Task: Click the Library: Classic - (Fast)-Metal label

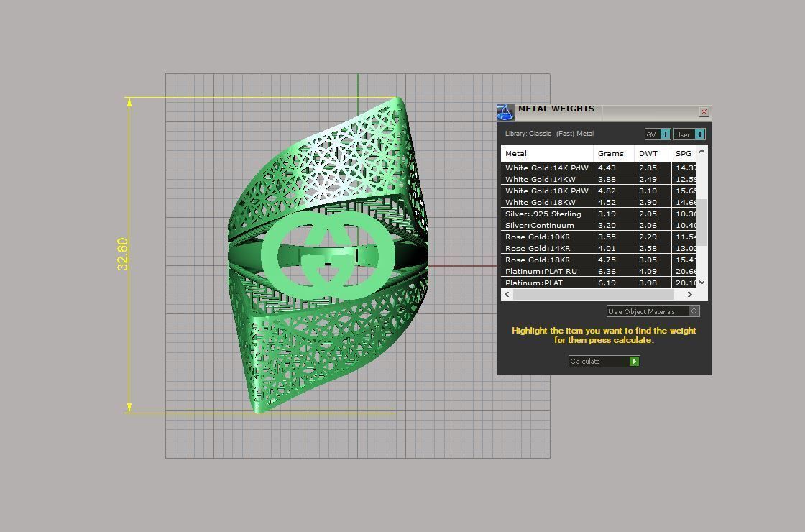Action: [549, 134]
